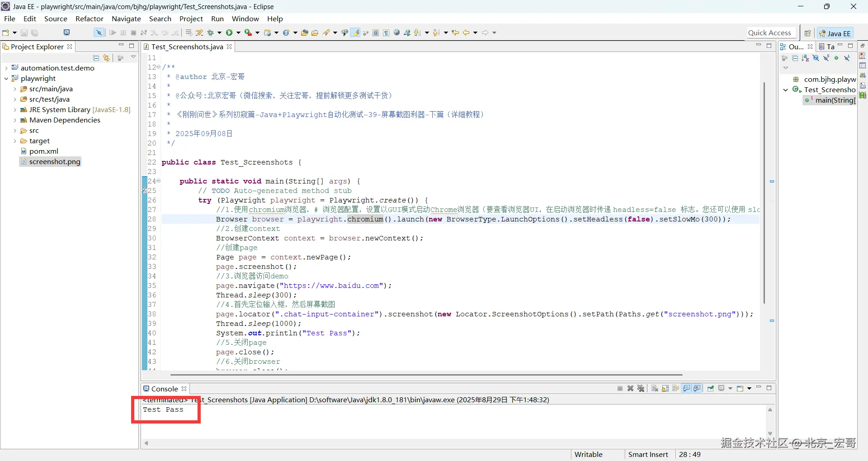The image size is (868, 461).
Task: Click the Show Whitespace Characters icon
Action: (x=386, y=33)
